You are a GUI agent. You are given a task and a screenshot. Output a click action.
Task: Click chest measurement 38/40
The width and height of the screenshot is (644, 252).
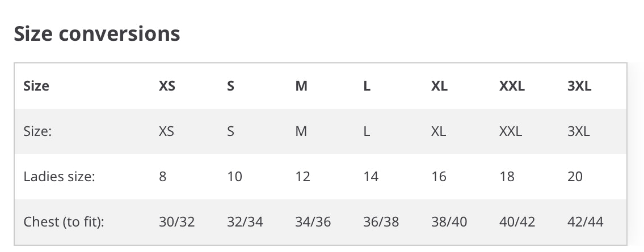pos(449,221)
